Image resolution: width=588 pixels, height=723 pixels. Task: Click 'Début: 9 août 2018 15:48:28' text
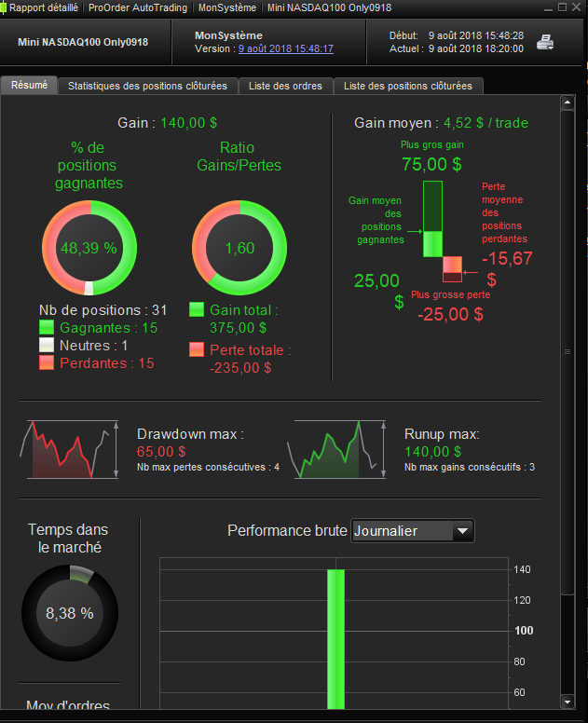457,35
